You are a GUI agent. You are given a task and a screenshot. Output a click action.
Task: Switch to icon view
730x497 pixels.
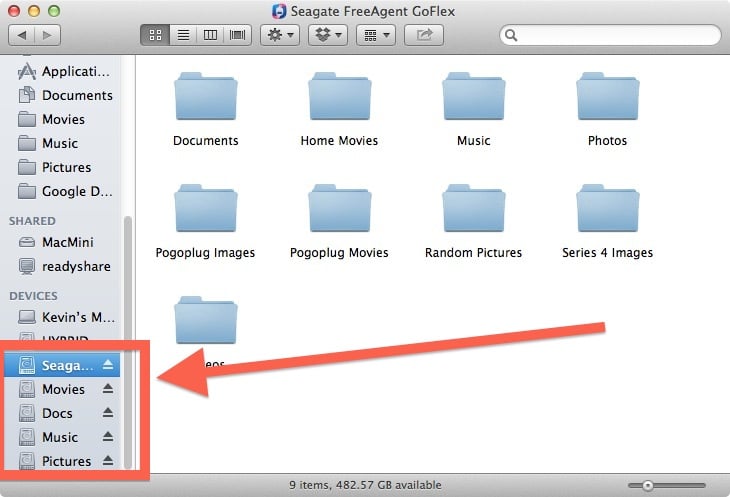coord(155,35)
